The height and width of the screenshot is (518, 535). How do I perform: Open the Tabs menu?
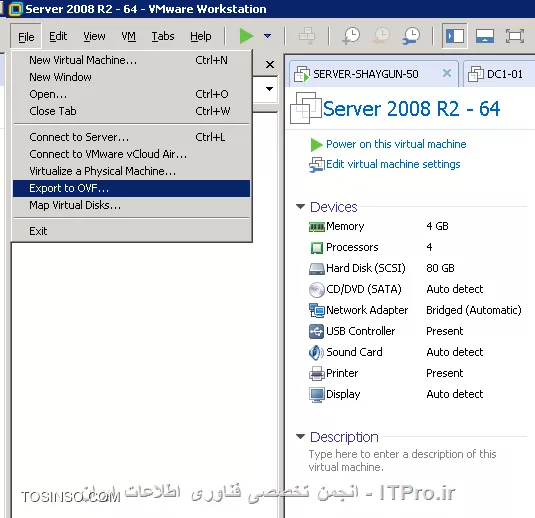(x=163, y=36)
